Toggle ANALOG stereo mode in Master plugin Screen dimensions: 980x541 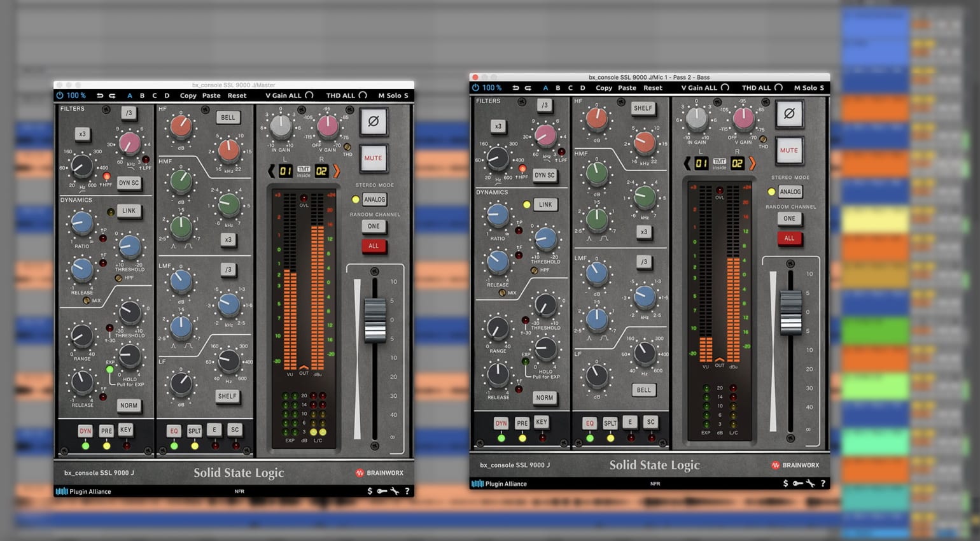(374, 199)
